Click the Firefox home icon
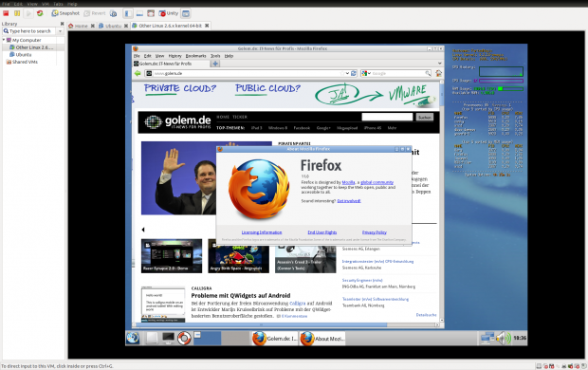The width and height of the screenshot is (588, 370). (x=438, y=74)
